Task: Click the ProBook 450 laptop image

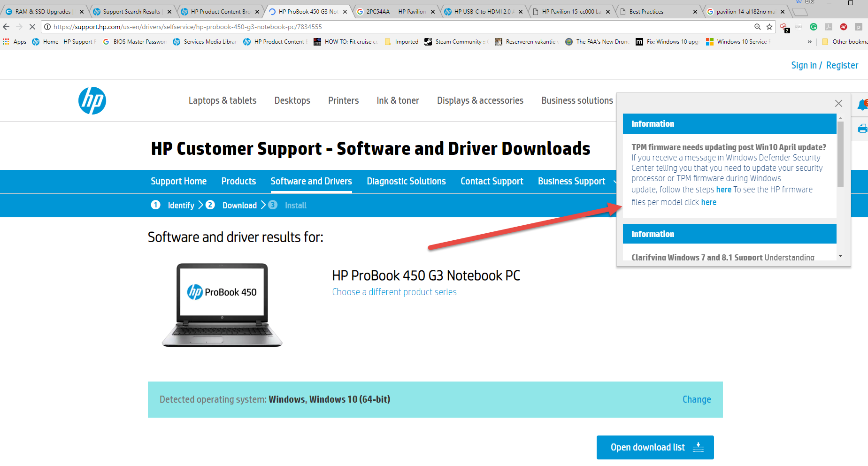Action: point(222,305)
